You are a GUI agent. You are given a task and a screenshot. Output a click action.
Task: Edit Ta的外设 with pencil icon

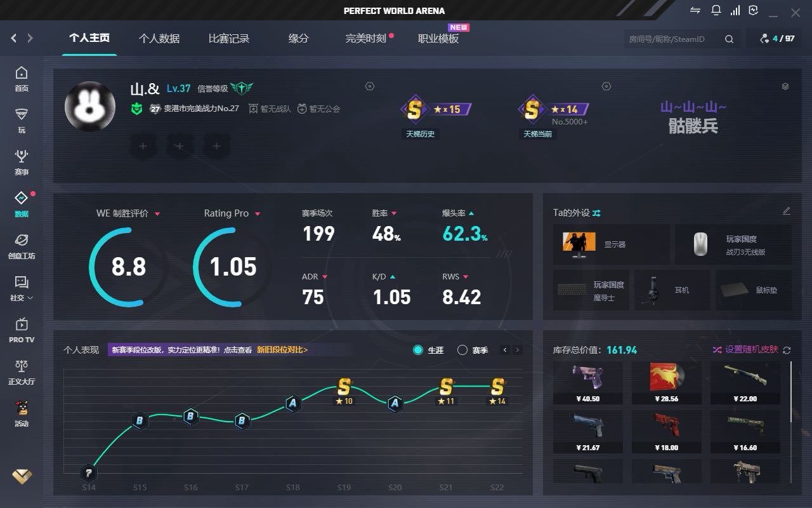click(x=787, y=211)
